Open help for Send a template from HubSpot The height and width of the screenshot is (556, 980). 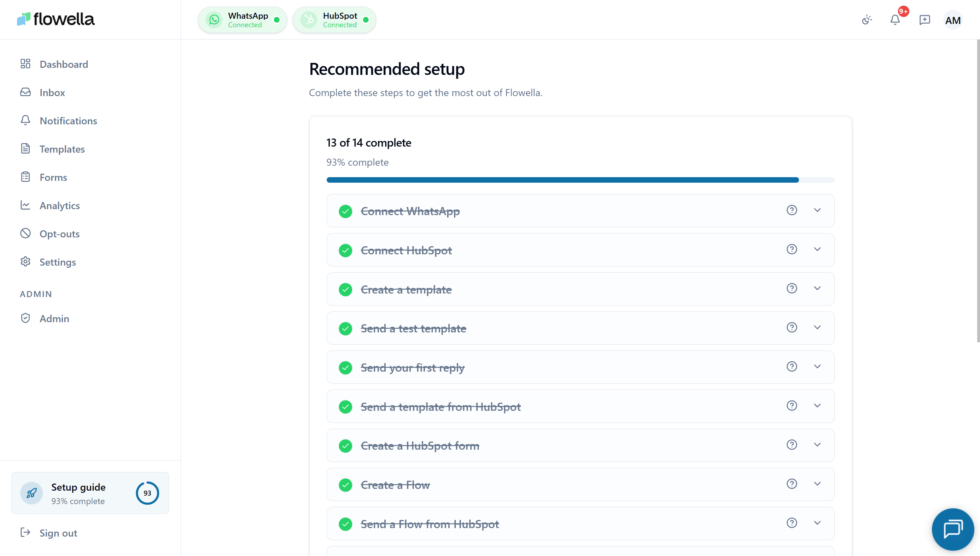click(792, 406)
